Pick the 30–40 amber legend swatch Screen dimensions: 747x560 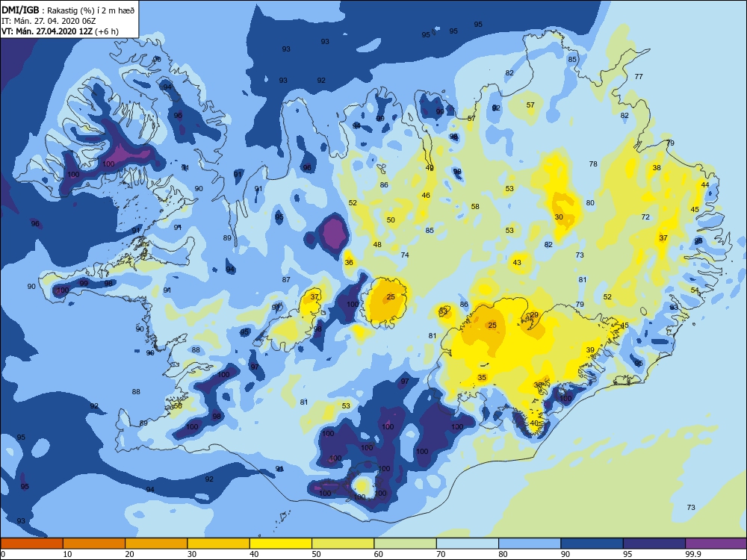coord(219,544)
